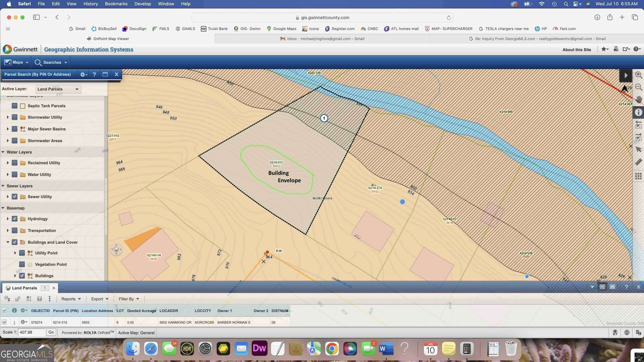Open Safari's Bookmarks menu
644x362 pixels.
coord(116,4)
